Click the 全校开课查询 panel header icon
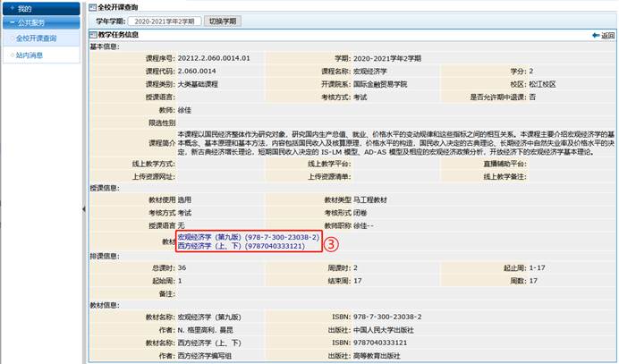619x364 pixels. (x=90, y=6)
